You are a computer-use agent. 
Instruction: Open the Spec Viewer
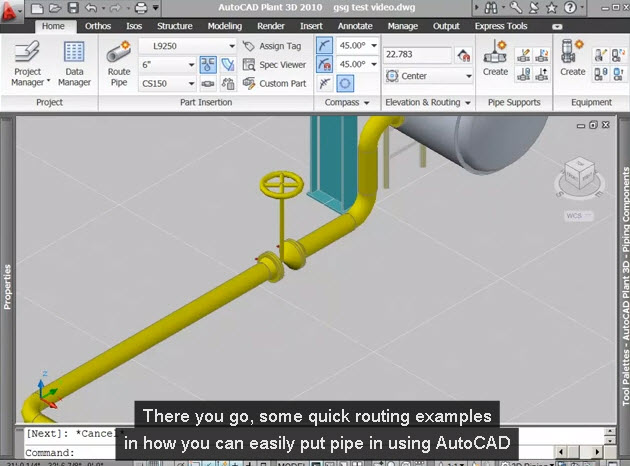click(275, 65)
